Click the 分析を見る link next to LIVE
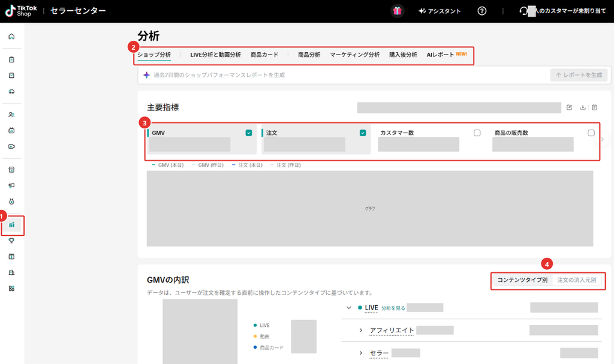The image size is (614, 364). tap(393, 308)
